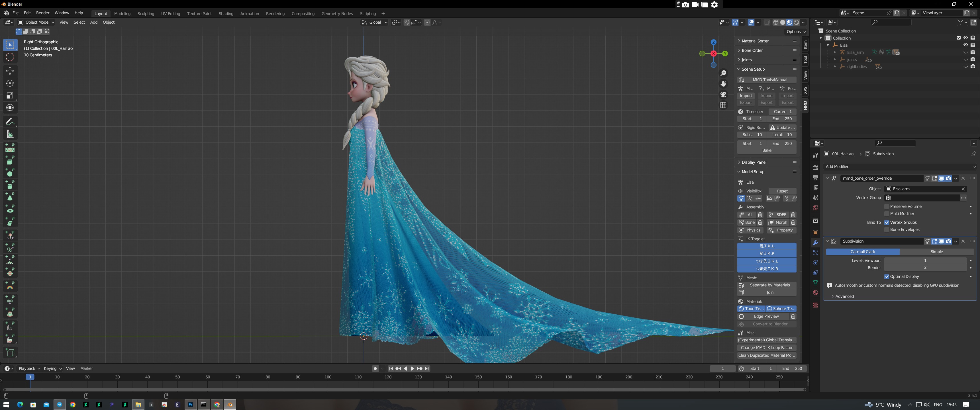
Task: Toggle IK 足ＩＫ.L button
Action: (x=767, y=246)
